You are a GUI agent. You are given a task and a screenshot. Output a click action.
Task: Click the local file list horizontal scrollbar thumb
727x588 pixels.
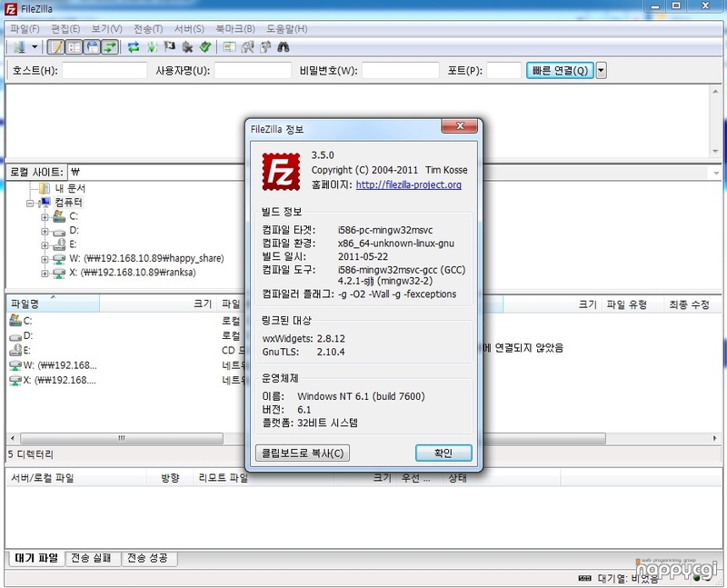pyautogui.click(x=122, y=438)
